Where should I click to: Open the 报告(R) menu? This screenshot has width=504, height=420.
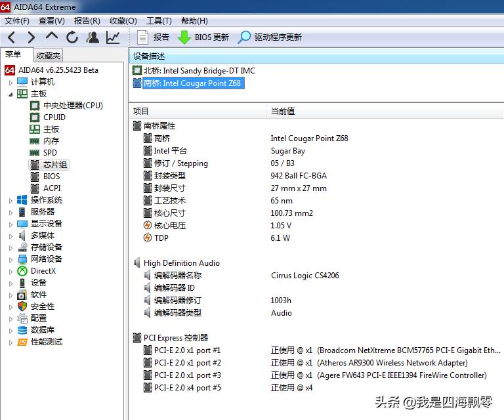pyautogui.click(x=87, y=21)
